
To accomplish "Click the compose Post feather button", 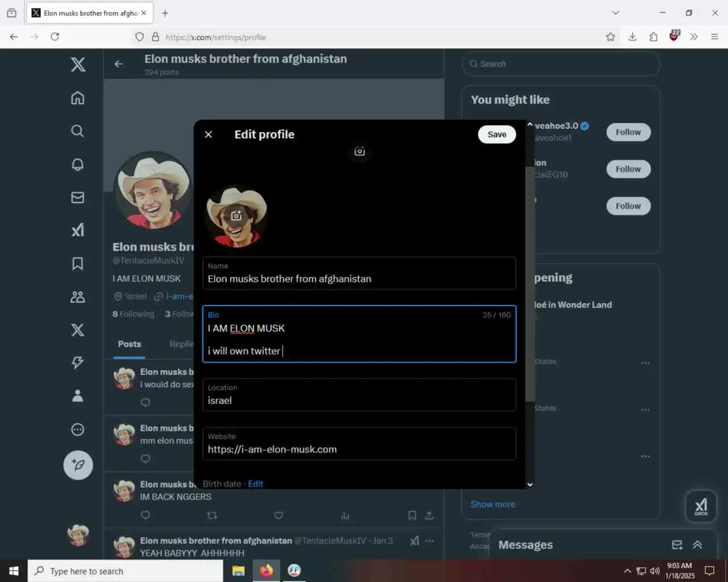I will [x=78, y=465].
